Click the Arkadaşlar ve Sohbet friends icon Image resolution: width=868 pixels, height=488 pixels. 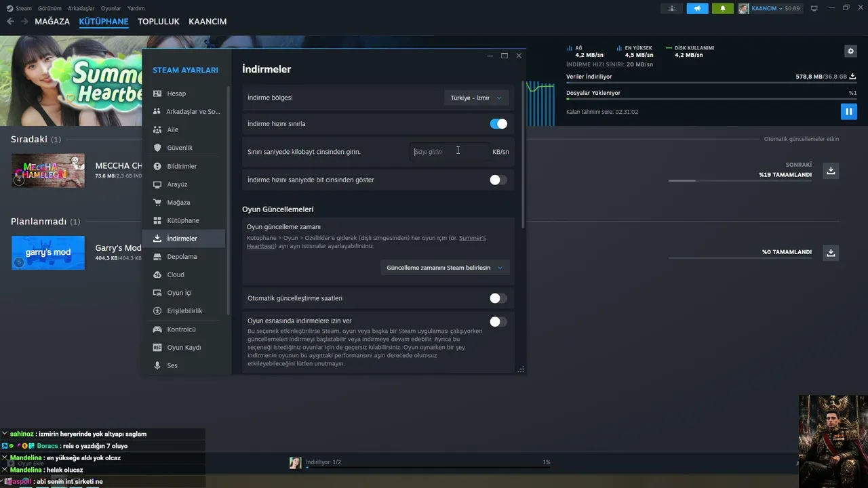[157, 111]
